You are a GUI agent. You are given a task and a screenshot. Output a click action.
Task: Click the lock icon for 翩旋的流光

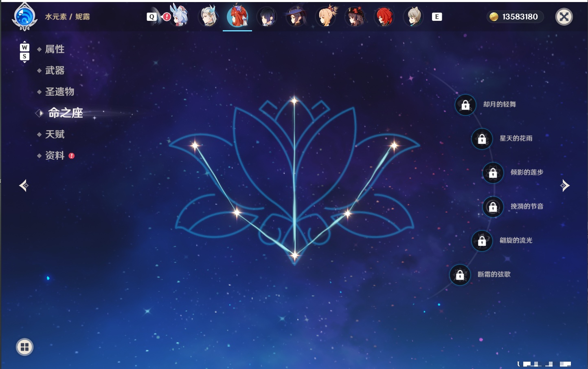(x=482, y=241)
